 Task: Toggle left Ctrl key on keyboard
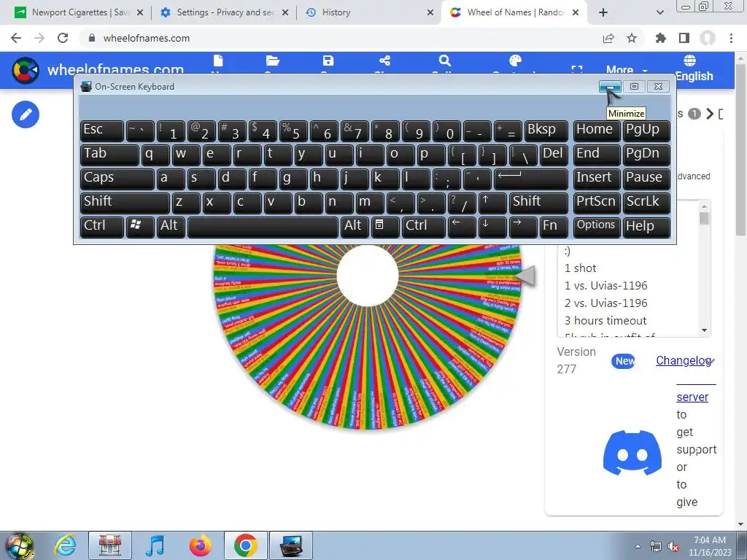click(x=102, y=226)
